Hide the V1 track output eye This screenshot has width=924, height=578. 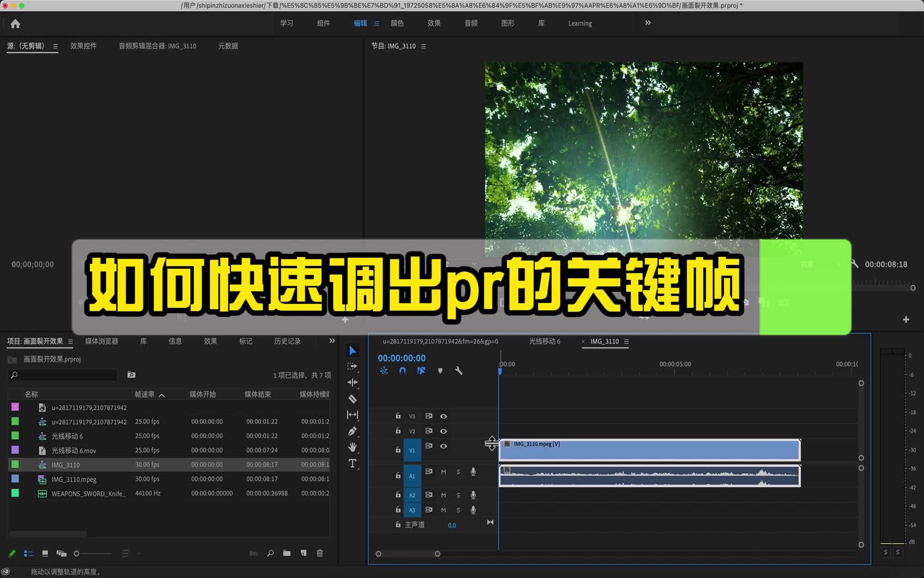coord(443,446)
